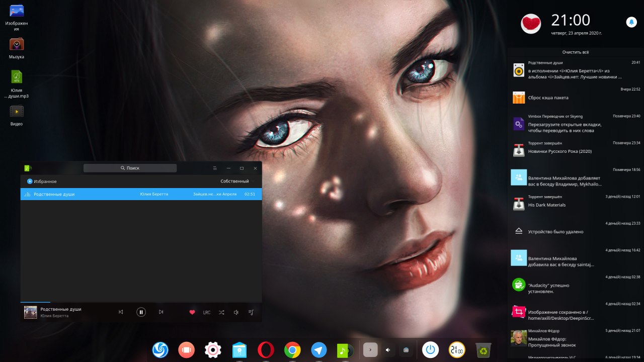644x362 pixels.
Task: Select the Родственные души track row
Action: point(141,194)
